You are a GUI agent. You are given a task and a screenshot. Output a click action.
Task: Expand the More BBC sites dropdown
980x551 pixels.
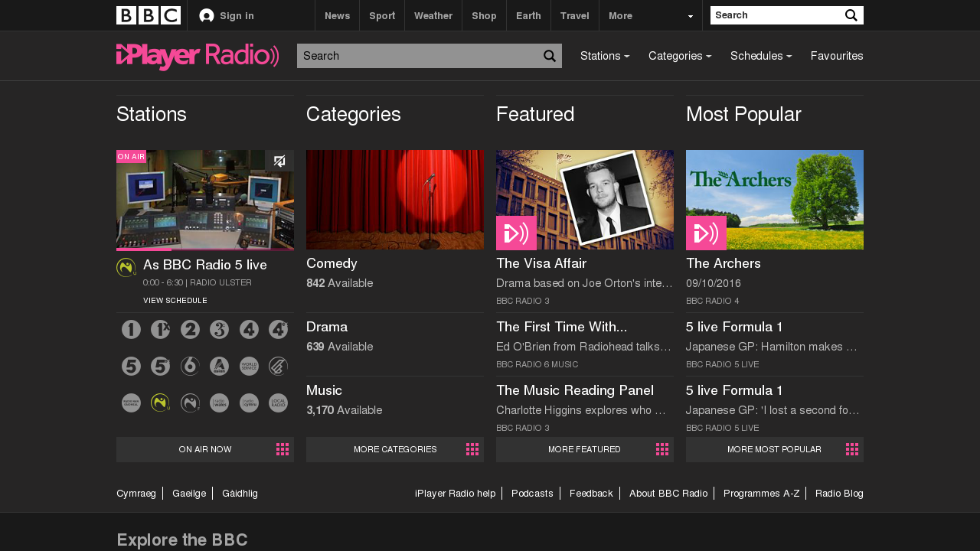(651, 15)
